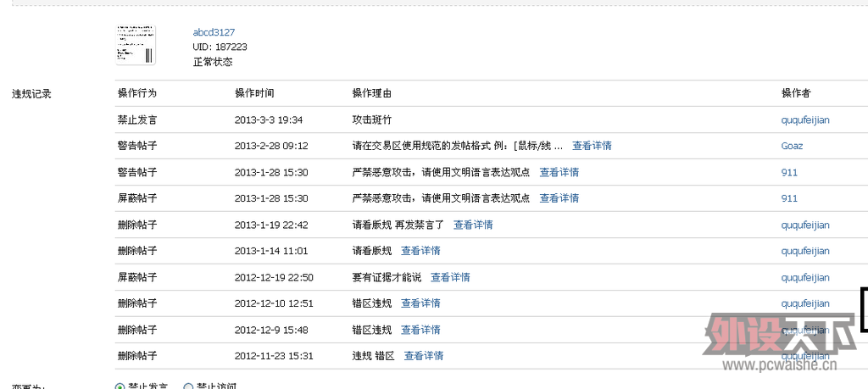Open operator ququfeijian on the 2013-3-3 19:34 row
This screenshot has width=868, height=389.
click(805, 120)
